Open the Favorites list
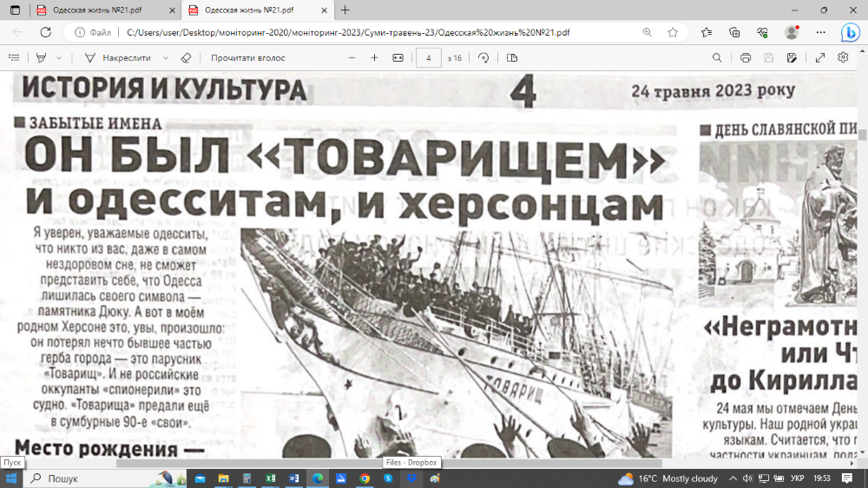 point(707,32)
